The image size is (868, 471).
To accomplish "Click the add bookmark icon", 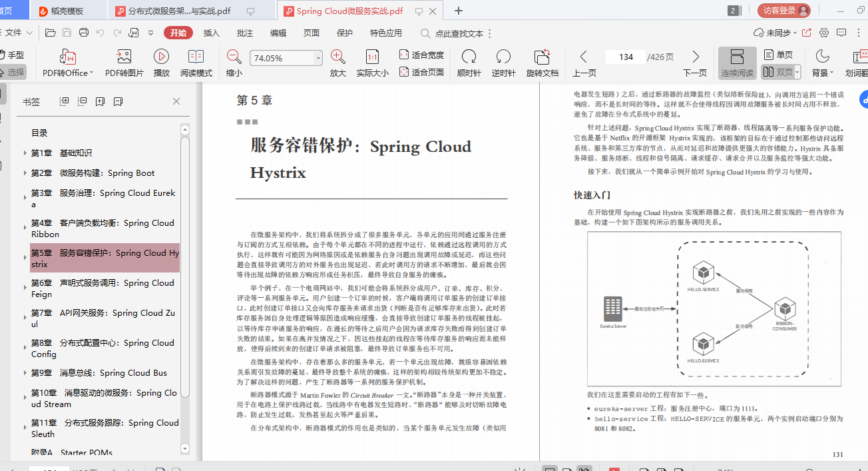I will click(x=100, y=101).
